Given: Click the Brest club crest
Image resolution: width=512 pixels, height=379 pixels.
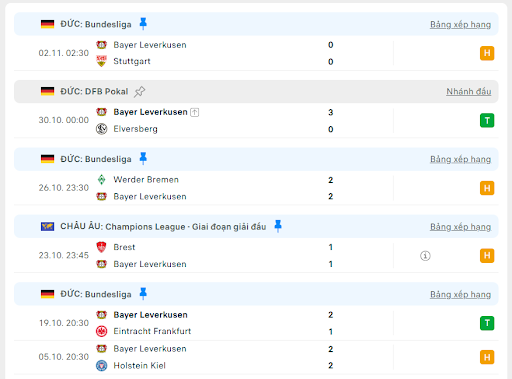Looking at the screenshot, I should click(101, 247).
